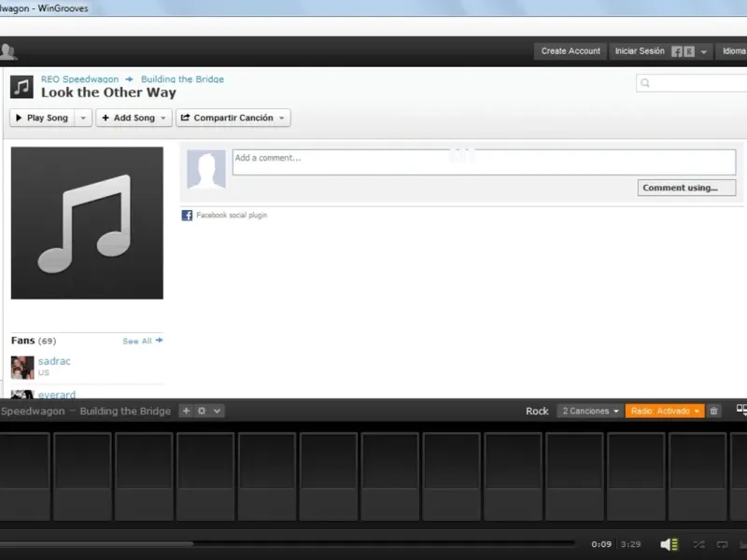Click the Facebook social plugin link
Viewport: 747px width, 560px height.
232,216
